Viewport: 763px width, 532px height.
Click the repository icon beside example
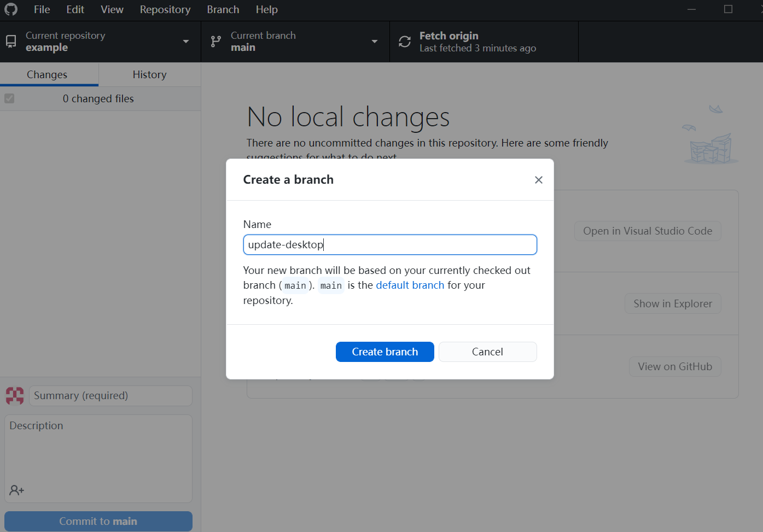(x=11, y=42)
